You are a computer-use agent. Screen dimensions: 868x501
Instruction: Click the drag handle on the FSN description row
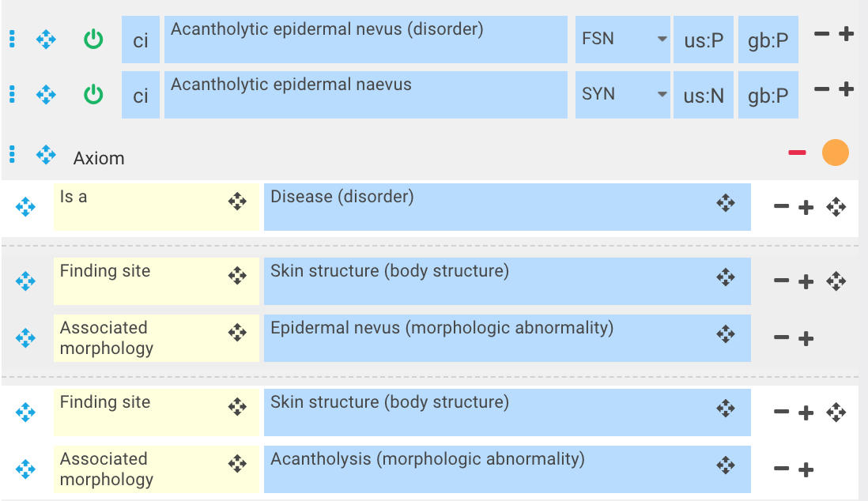(46, 39)
